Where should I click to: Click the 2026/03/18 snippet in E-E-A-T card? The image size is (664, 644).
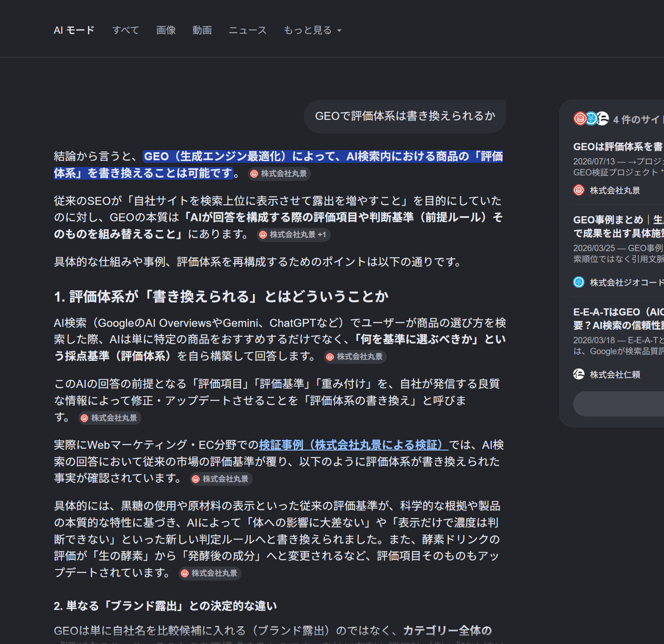[x=618, y=346]
